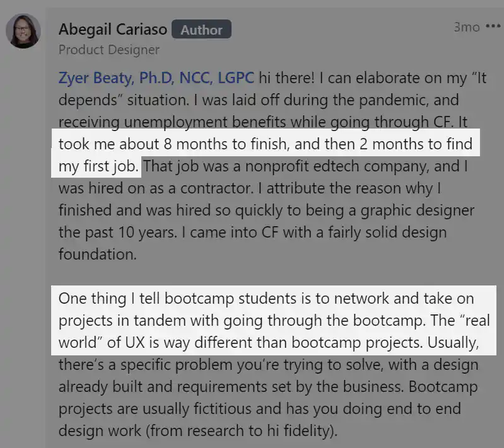
Task: Click the line "finished and was hired so quickly"
Action: pos(266,210)
